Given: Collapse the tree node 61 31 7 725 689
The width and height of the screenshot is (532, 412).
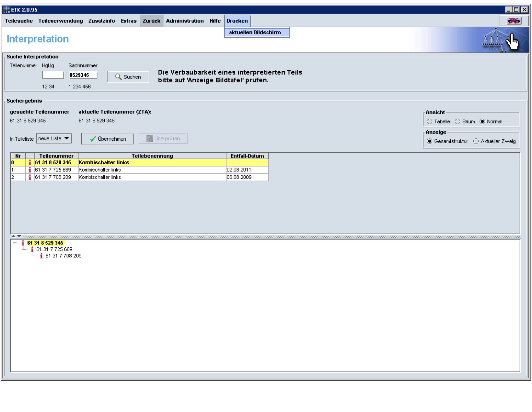Looking at the screenshot, I should (24, 249).
